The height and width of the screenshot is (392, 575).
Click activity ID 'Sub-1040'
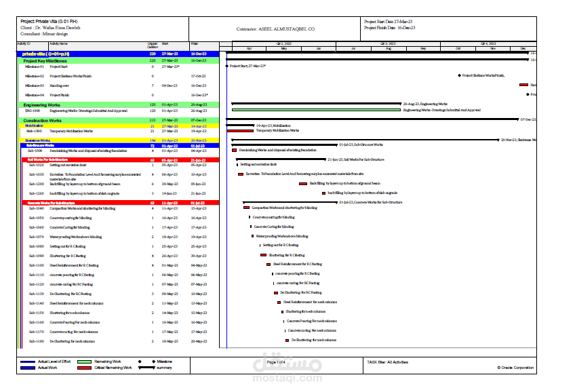37,209
